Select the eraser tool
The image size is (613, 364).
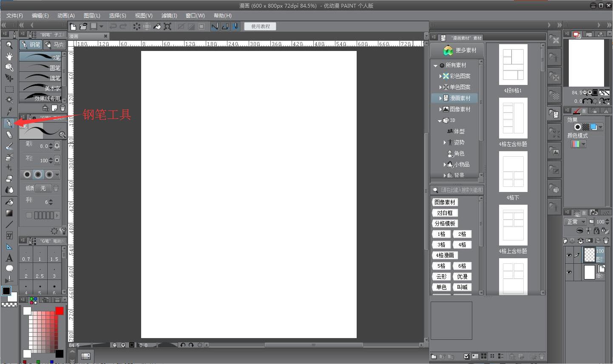coord(9,179)
